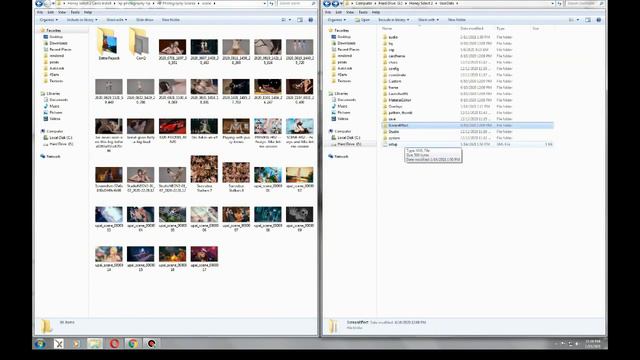Open Help menu in the left window

click(88, 12)
